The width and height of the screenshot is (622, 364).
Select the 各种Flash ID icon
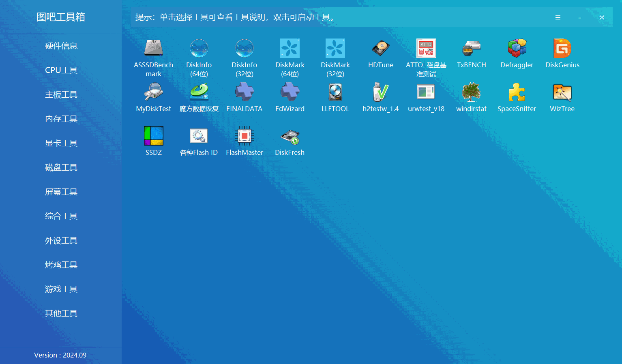pos(199,136)
